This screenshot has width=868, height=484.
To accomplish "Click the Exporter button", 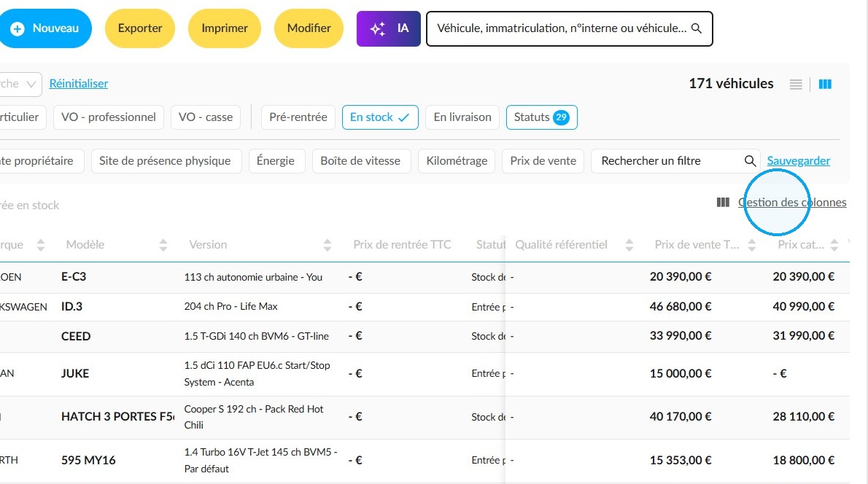I will 140,28.
